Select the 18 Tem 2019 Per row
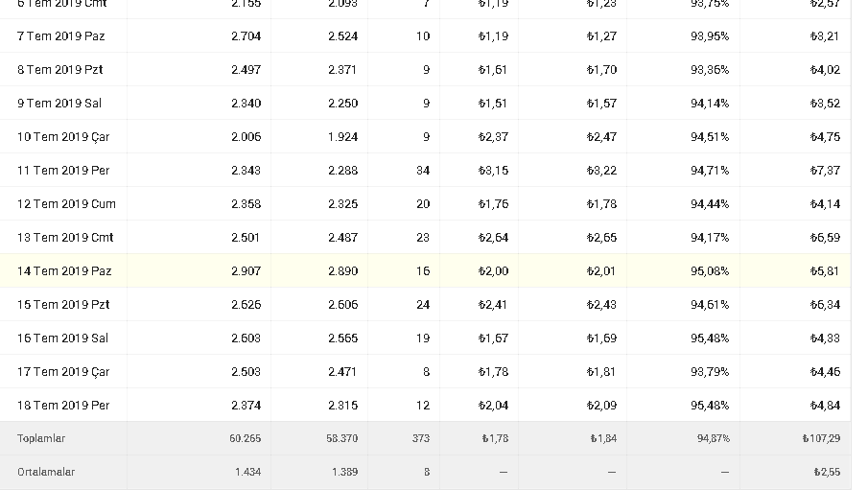 tap(425, 406)
